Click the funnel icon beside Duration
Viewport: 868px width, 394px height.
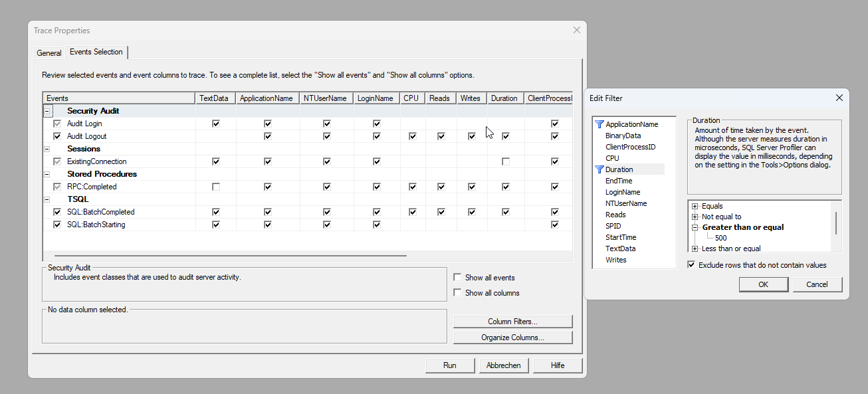599,169
